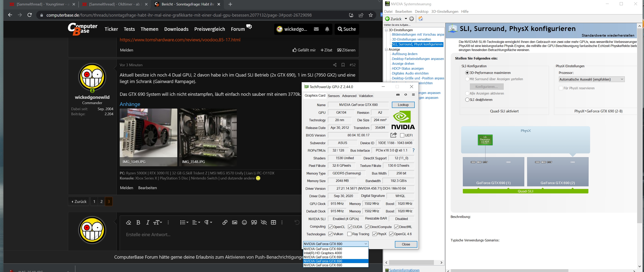Bookmark post #52 with bookmark icon
644x272 pixels.
[343, 65]
